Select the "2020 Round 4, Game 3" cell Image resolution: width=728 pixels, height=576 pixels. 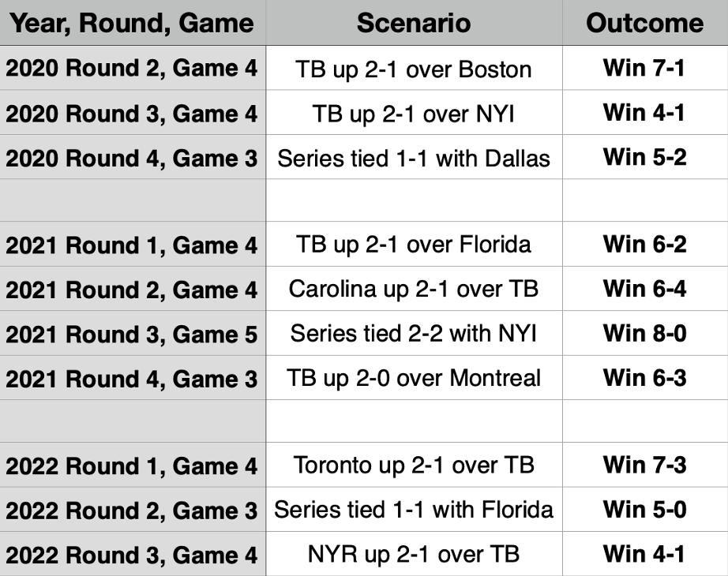(x=133, y=158)
